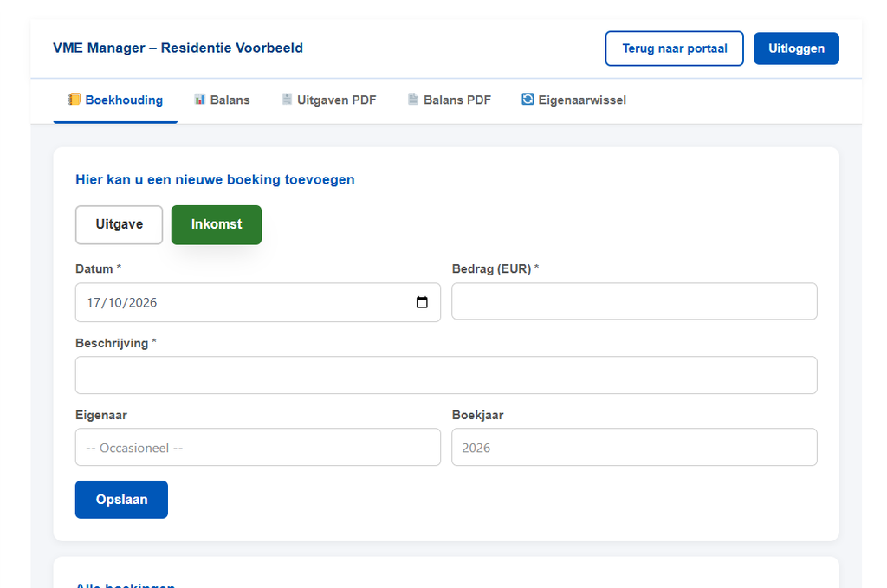The width and height of the screenshot is (887, 588).
Task: Click the title 'VME Manager – Residentie Voorbeeld'
Action: [178, 48]
